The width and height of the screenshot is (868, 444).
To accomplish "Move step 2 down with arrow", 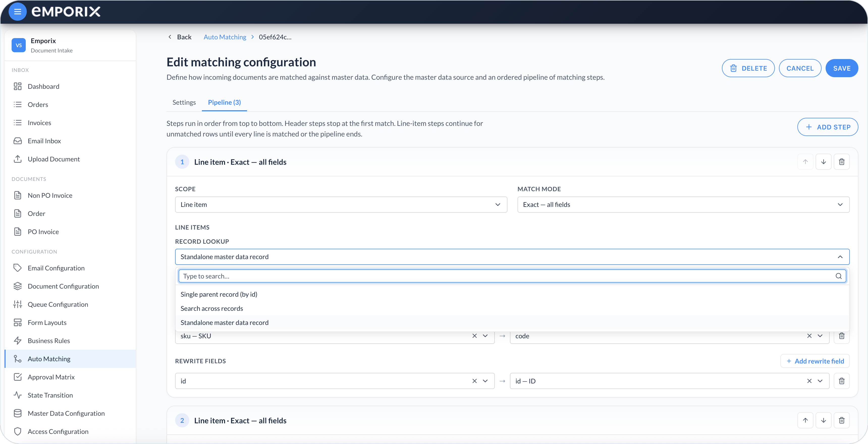I will pos(824,421).
